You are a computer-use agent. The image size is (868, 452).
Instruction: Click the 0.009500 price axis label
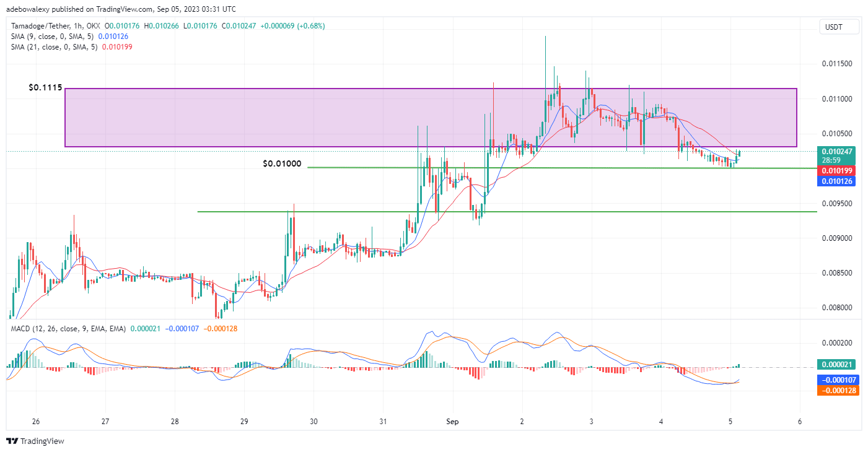pos(836,203)
